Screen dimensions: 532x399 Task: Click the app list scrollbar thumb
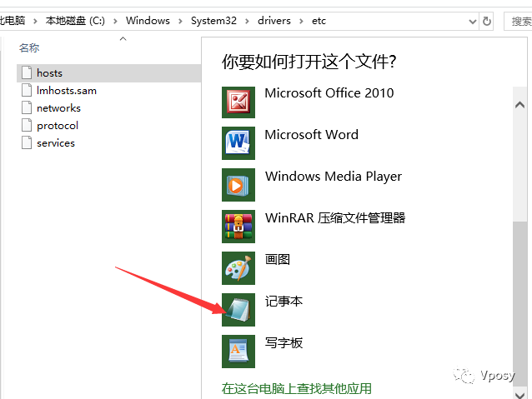519,304
